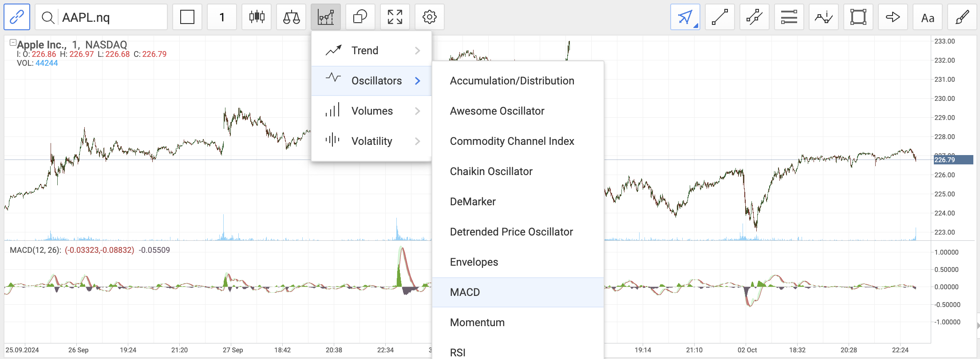Click the 27 Sep date label
This screenshot has width=980, height=359.
[233, 350]
